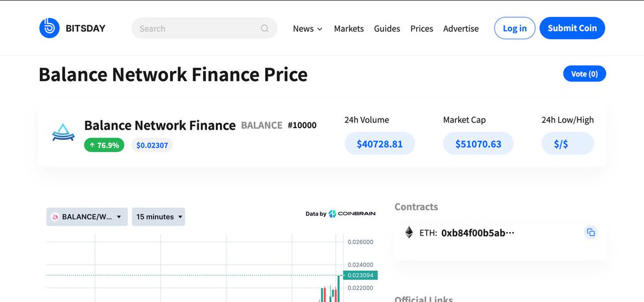The height and width of the screenshot is (302, 644).
Task: Click the Balance Network Finance Price heading
Action: tap(173, 74)
